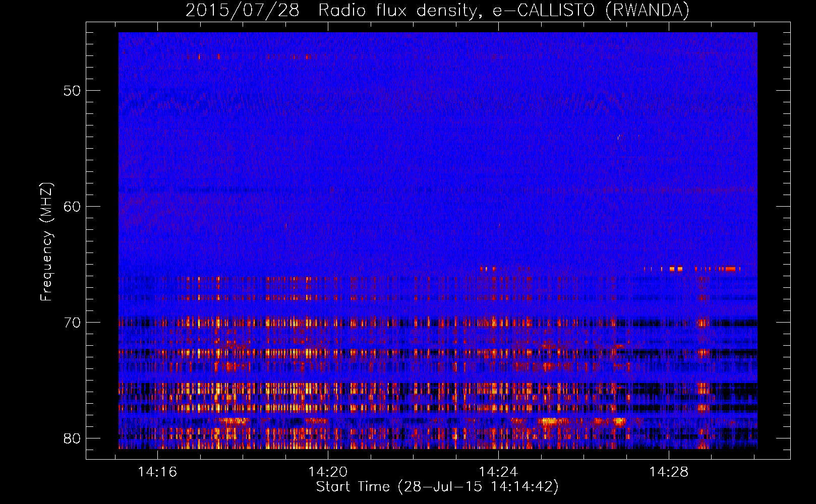
Task: Click the 50 frequency tick label
Action: click(x=72, y=91)
